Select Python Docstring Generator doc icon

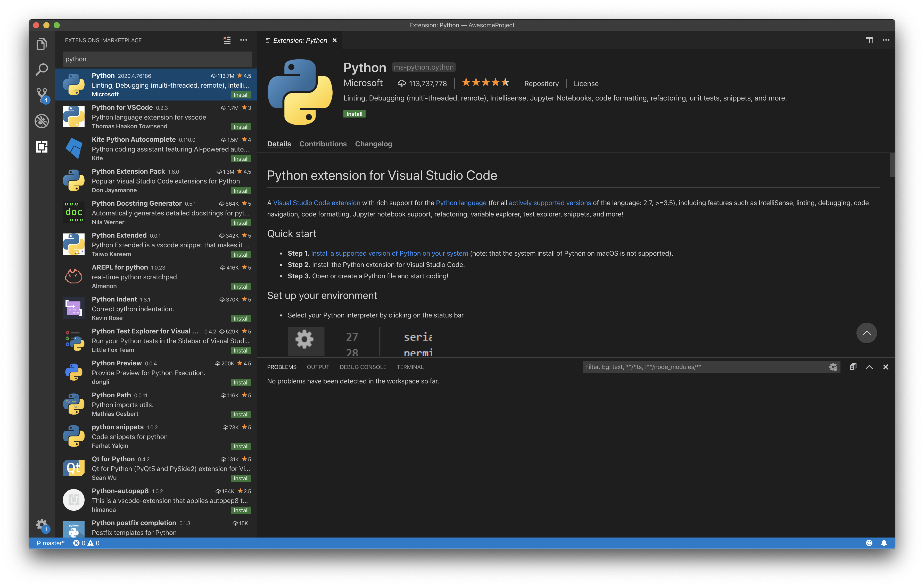point(74,212)
